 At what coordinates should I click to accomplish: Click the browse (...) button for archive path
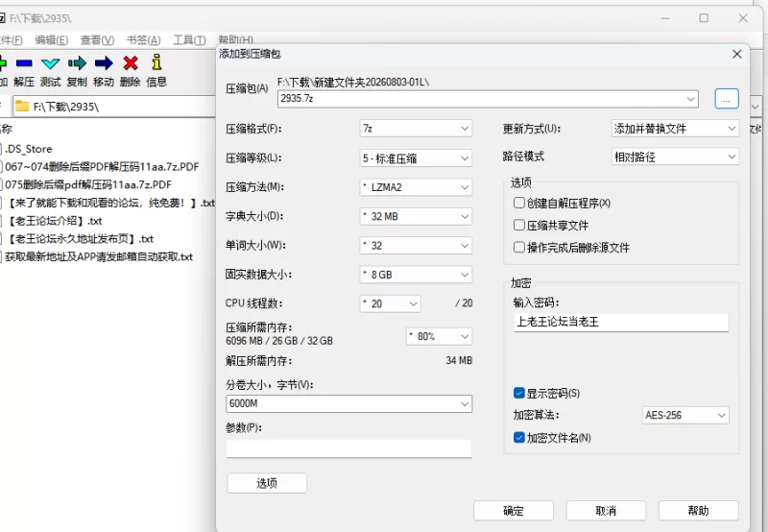[x=727, y=99]
